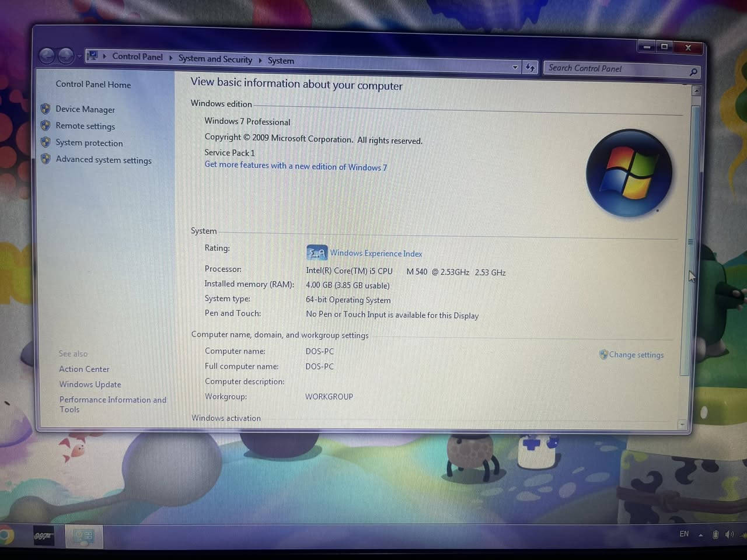Show hidden system tray icons
747x560 pixels.
[700, 535]
